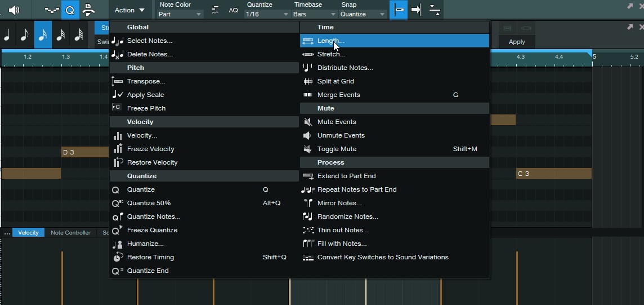Toggle the snap-to-grid button in toolbar

pos(399,10)
